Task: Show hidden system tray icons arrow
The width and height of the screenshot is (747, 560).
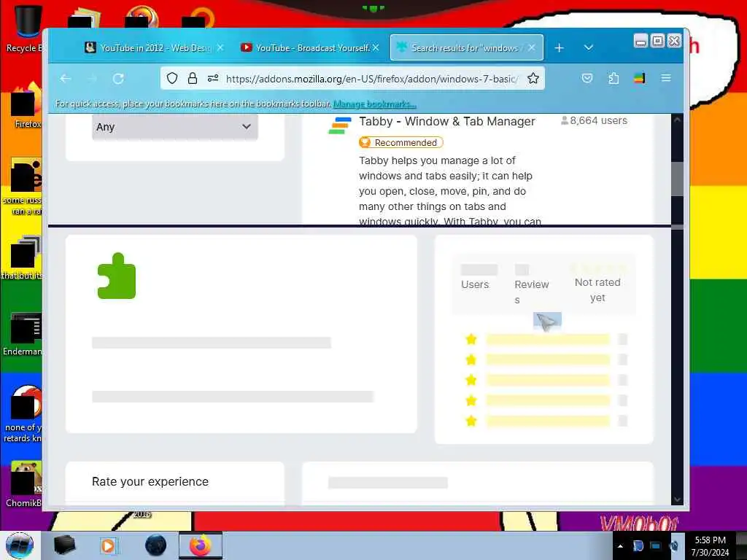Action: [620, 546]
